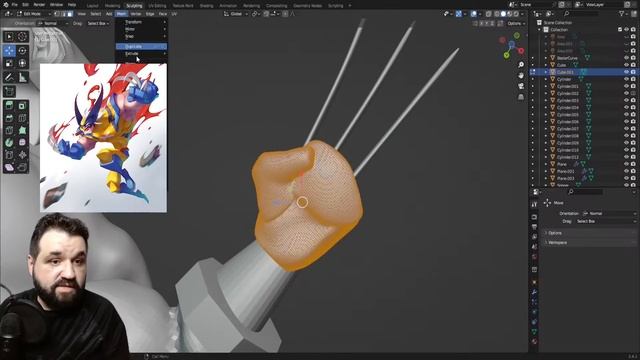Open Orientation Normal dropdown in properties
The height and width of the screenshot is (360, 640).
tap(609, 213)
